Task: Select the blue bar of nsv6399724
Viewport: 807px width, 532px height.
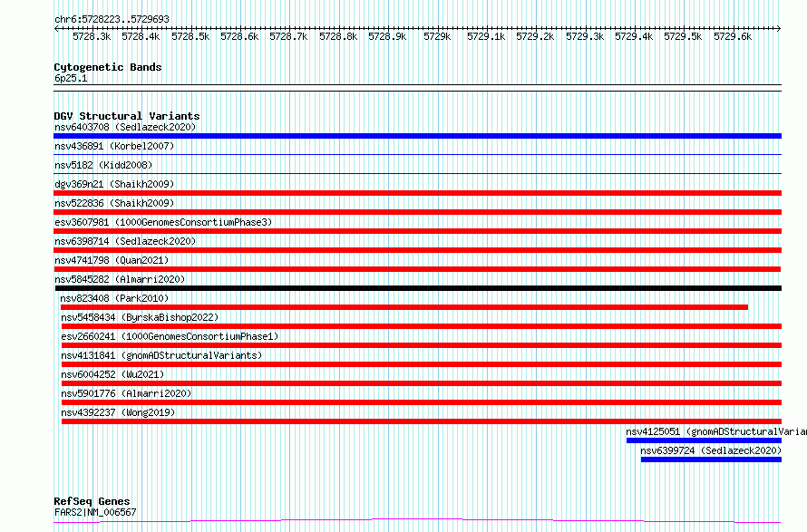Action: tap(711, 459)
